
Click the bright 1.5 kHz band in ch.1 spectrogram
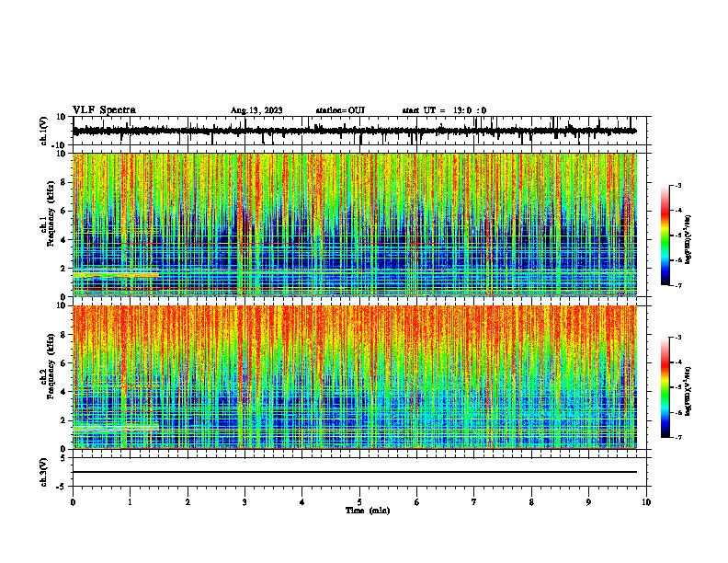pos(116,275)
